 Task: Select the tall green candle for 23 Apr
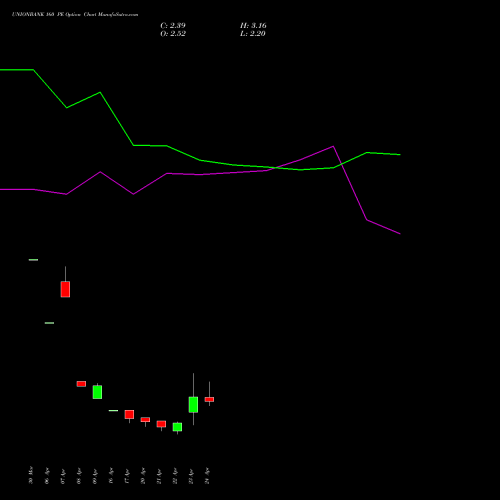coord(193,404)
